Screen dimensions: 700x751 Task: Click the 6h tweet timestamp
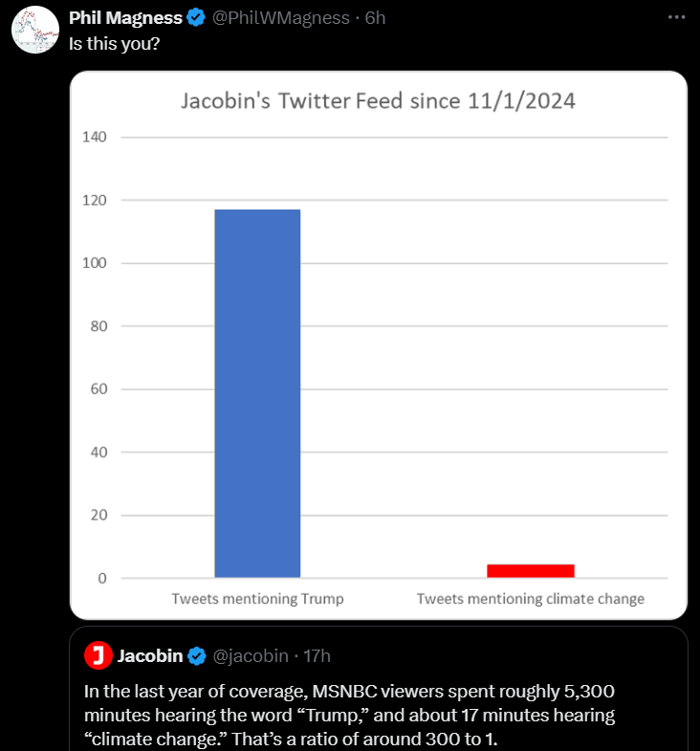375,18
